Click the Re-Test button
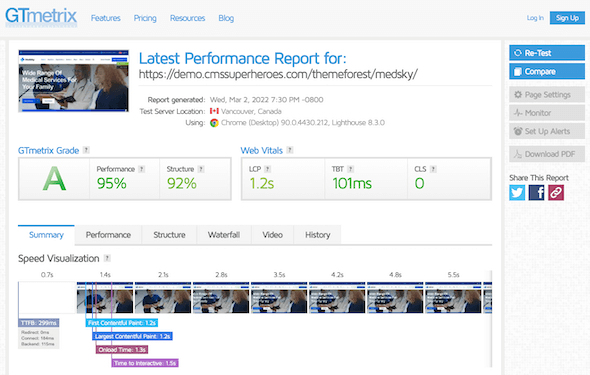The height and width of the screenshot is (375, 590). click(x=547, y=53)
